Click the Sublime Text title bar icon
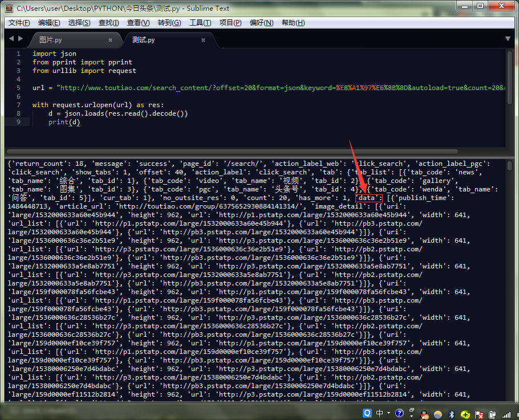 pyautogui.click(x=9, y=8)
